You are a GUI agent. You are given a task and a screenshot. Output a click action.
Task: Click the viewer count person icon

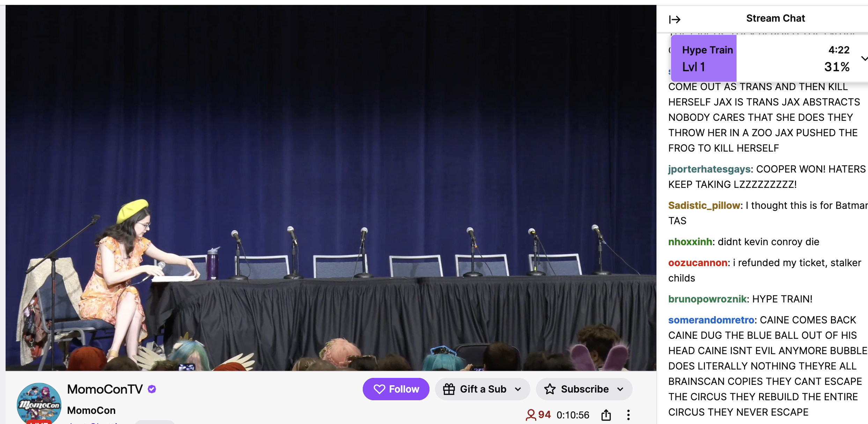[531, 415]
